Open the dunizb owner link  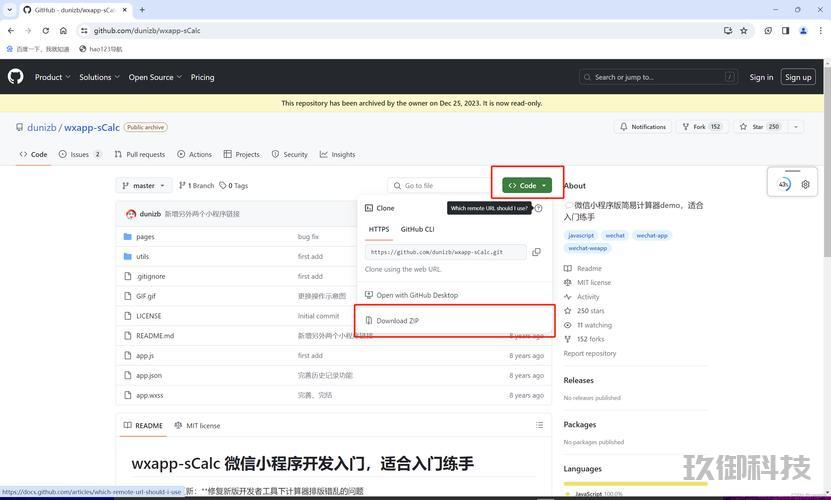(x=42, y=127)
